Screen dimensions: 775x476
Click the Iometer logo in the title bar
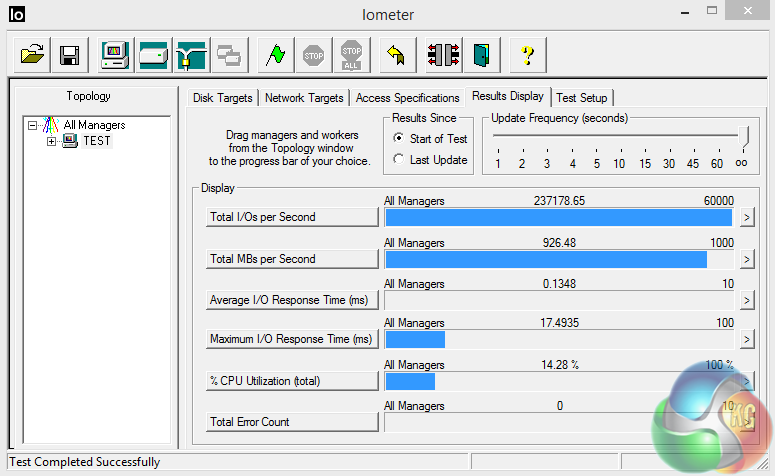tap(16, 14)
